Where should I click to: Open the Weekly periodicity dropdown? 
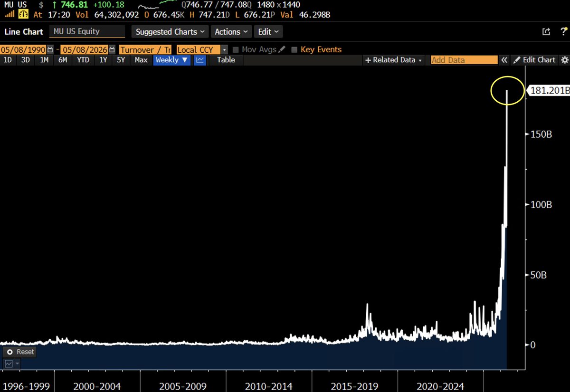[172, 60]
